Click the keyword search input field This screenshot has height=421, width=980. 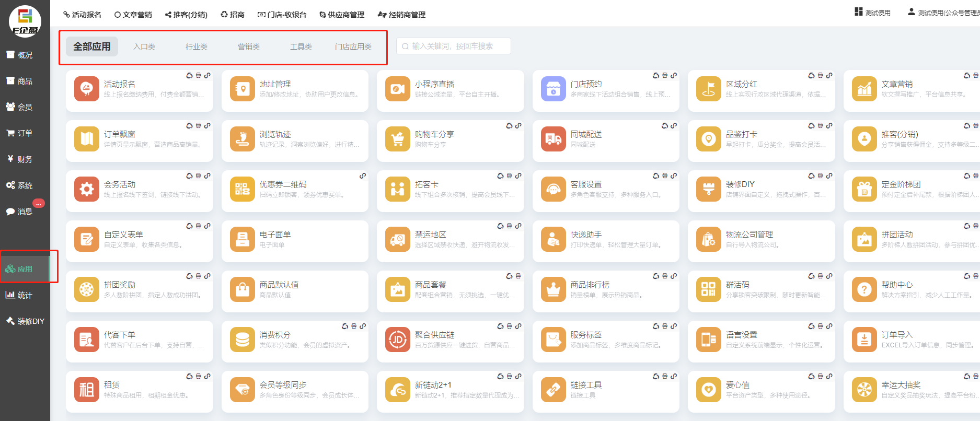[454, 46]
